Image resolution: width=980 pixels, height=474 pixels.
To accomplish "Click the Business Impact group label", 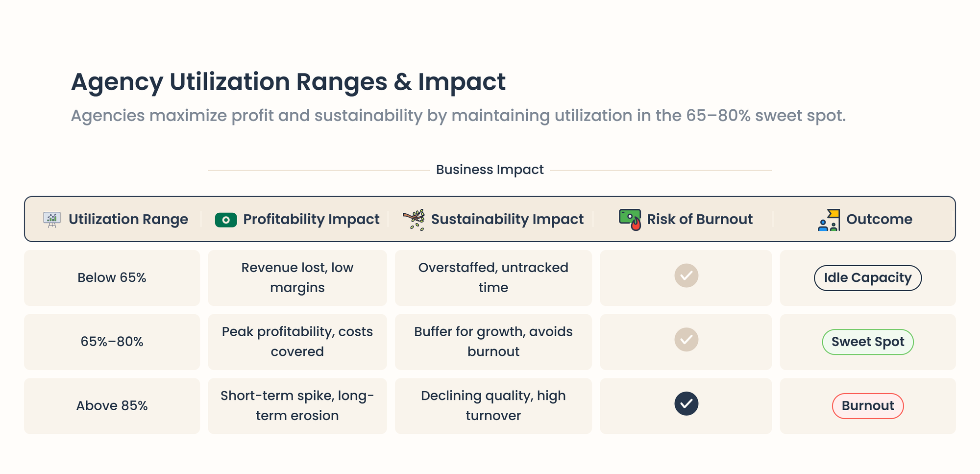I will tap(490, 170).
